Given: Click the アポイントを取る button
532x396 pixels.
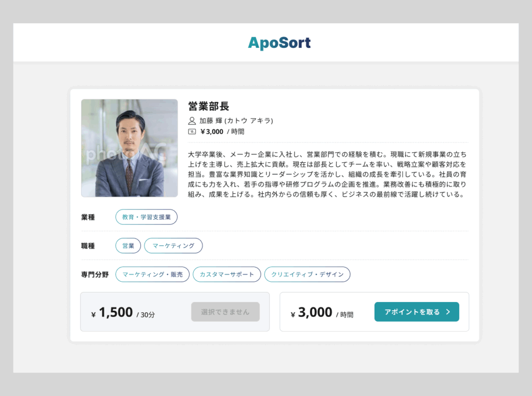Looking at the screenshot, I should click(417, 312).
